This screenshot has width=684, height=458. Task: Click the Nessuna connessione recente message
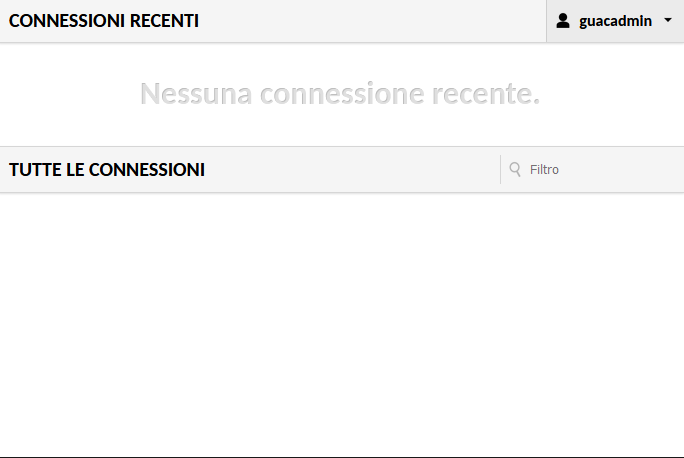tap(340, 93)
